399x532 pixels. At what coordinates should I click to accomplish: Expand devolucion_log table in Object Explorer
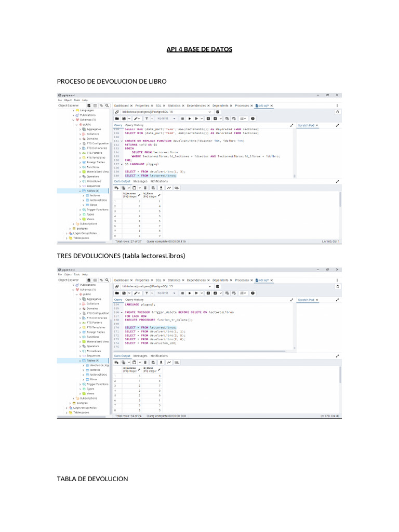click(x=84, y=365)
